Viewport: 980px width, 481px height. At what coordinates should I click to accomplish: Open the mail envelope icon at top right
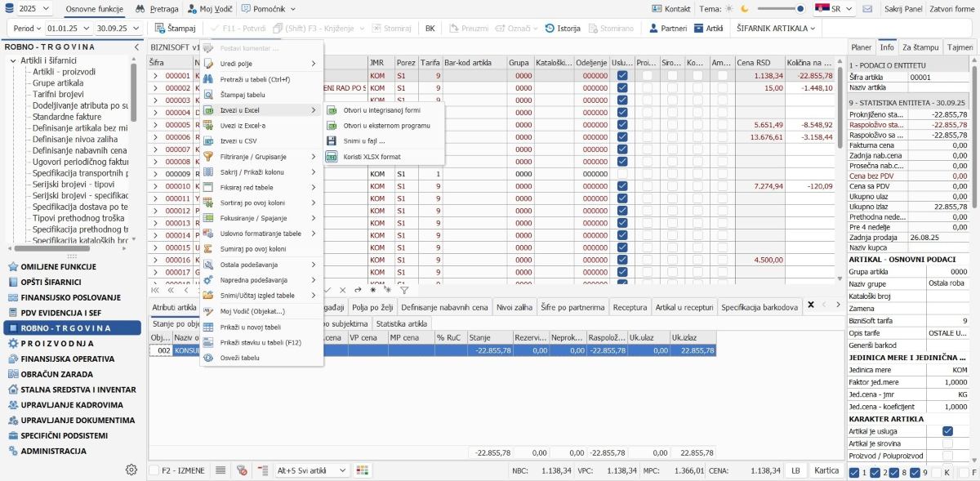tap(867, 8)
